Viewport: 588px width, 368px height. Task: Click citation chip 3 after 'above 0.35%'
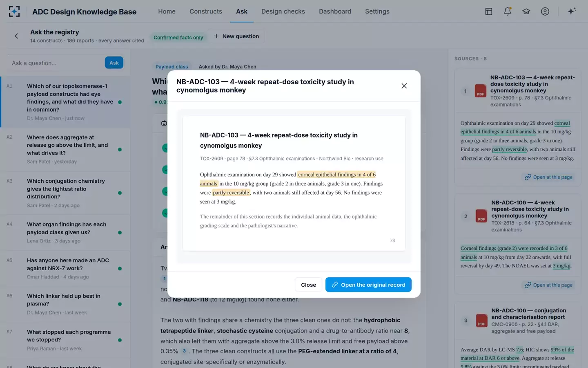pyautogui.click(x=184, y=351)
